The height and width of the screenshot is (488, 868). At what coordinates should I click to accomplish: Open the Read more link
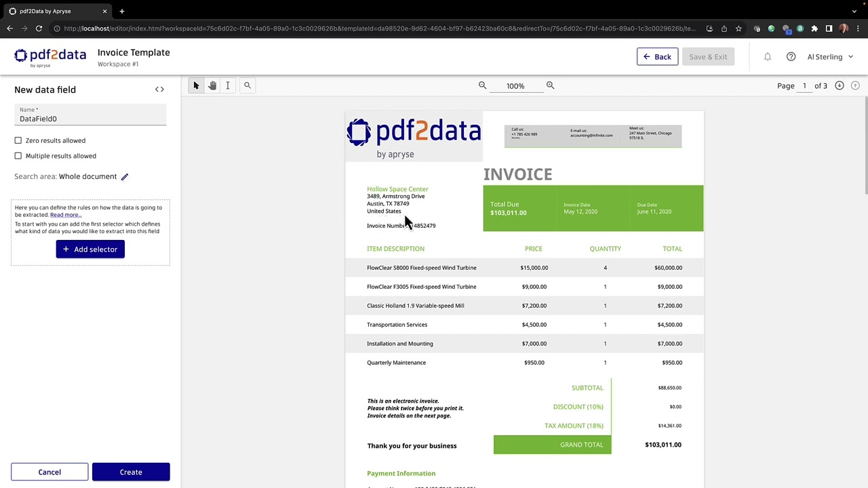[65, 215]
